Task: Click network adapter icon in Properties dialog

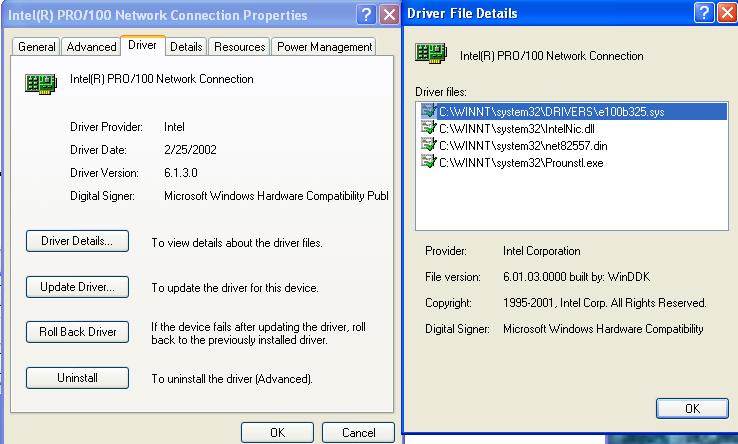Action: point(40,84)
